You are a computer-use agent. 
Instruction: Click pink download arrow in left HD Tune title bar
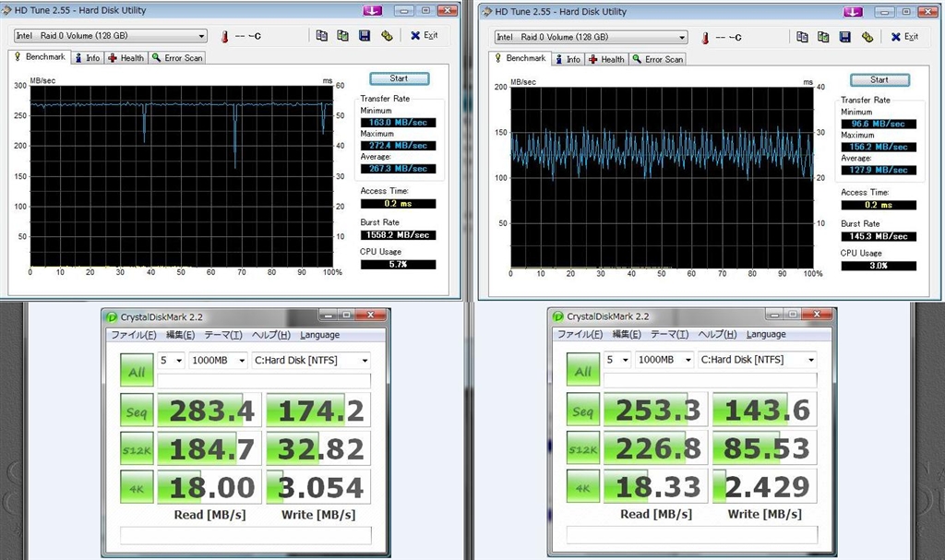(x=374, y=10)
